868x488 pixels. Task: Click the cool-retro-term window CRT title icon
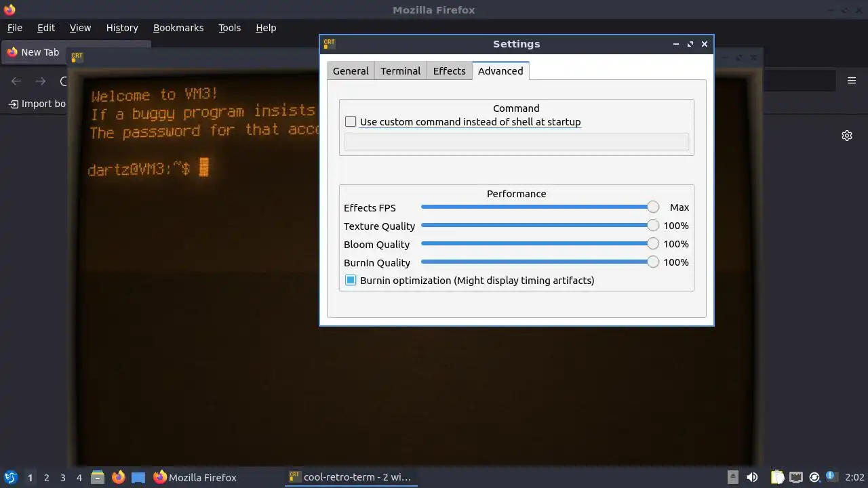click(x=77, y=57)
